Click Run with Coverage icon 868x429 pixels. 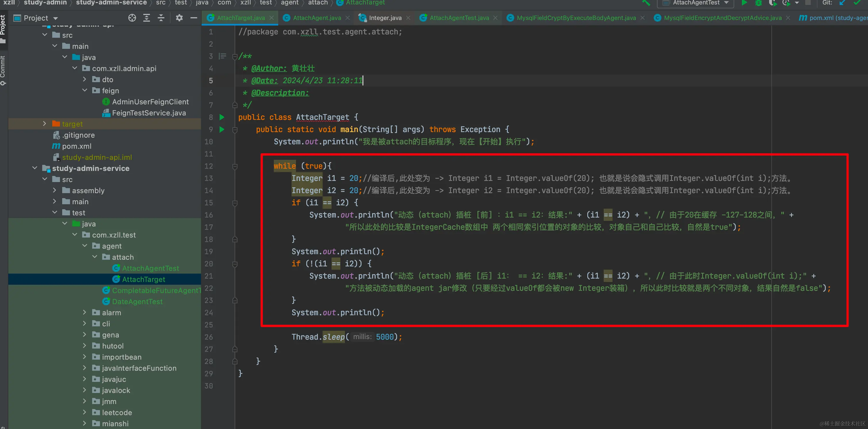point(773,3)
